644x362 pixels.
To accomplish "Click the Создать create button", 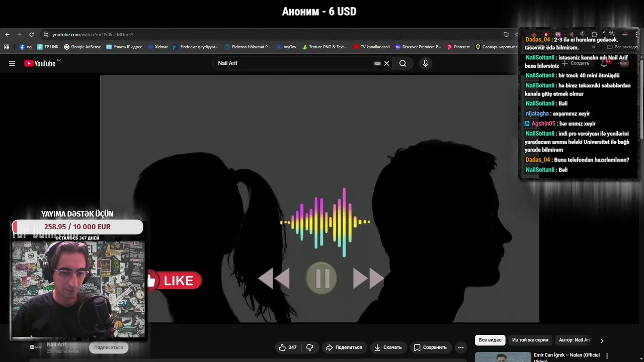I will click(x=576, y=63).
